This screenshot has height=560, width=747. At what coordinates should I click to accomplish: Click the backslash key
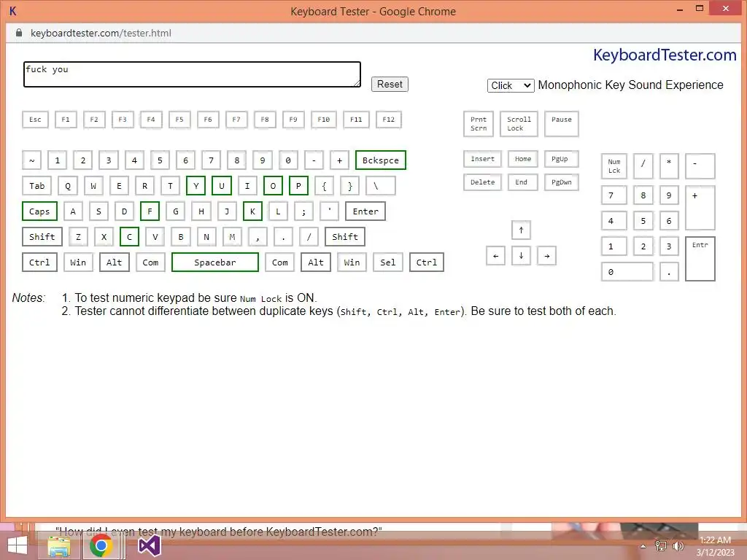[381, 186]
